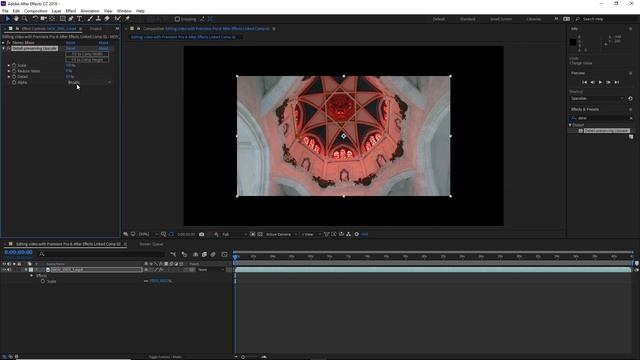640x360 pixels.
Task: Select the Hand tool
Action: [x=16, y=19]
